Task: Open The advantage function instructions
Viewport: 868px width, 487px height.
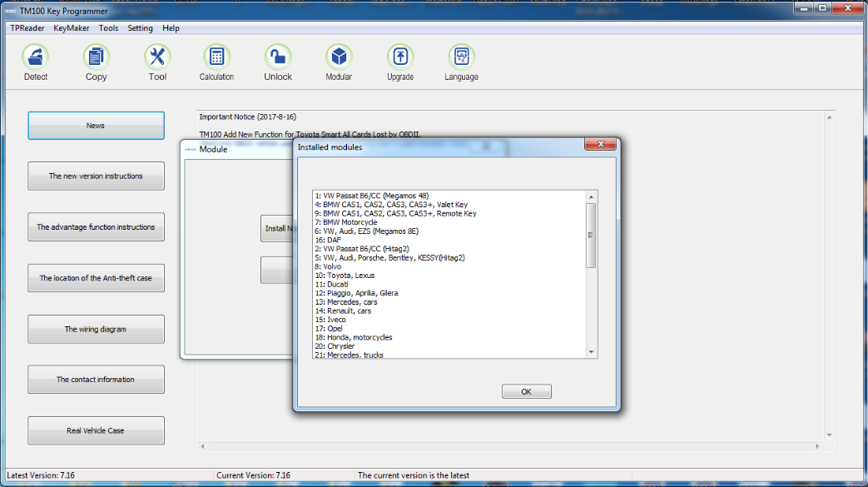Action: [x=96, y=227]
